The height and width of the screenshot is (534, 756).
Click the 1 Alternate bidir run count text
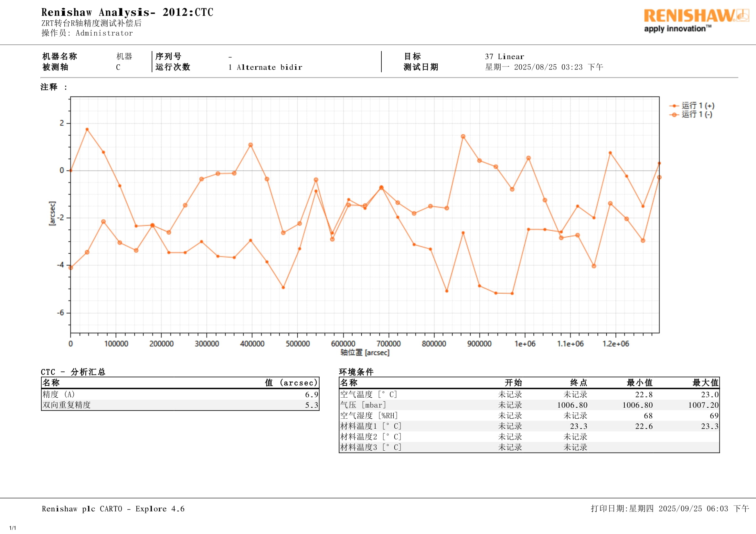coord(265,67)
